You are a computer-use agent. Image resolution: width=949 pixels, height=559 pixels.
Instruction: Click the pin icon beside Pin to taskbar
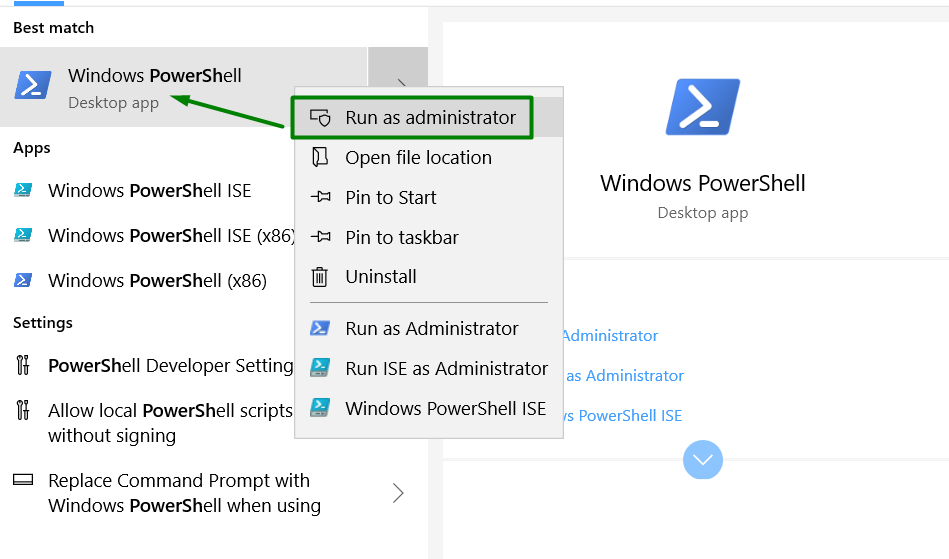tap(320, 237)
